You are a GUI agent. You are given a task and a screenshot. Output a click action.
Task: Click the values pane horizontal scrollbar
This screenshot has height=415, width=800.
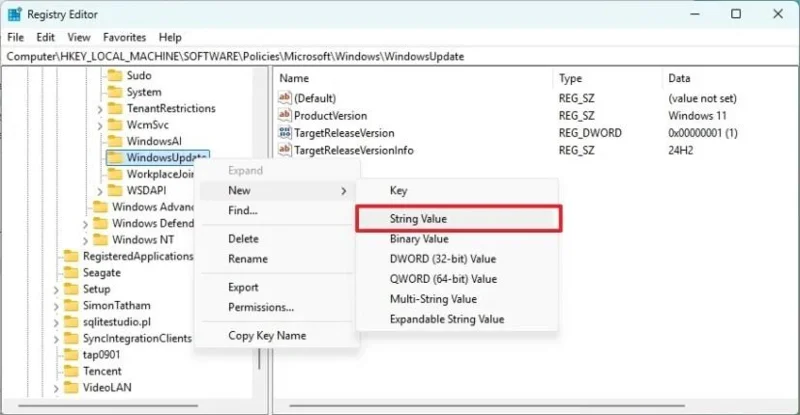(487, 406)
